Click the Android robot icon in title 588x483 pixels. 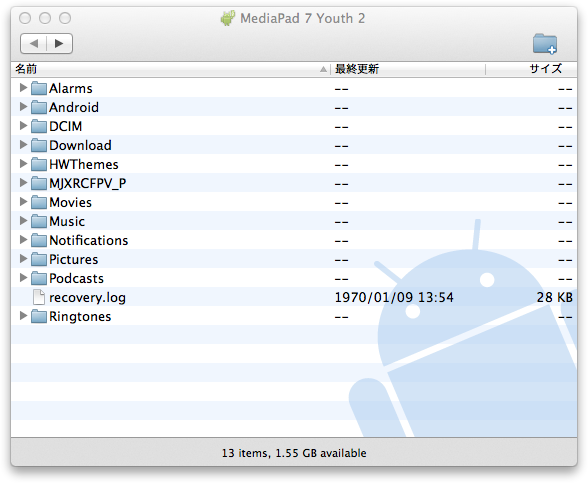pyautogui.click(x=228, y=18)
